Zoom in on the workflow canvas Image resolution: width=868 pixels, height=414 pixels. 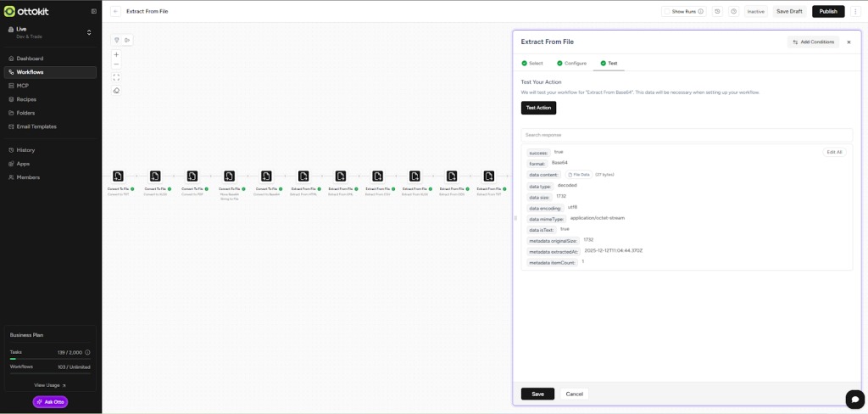116,54
